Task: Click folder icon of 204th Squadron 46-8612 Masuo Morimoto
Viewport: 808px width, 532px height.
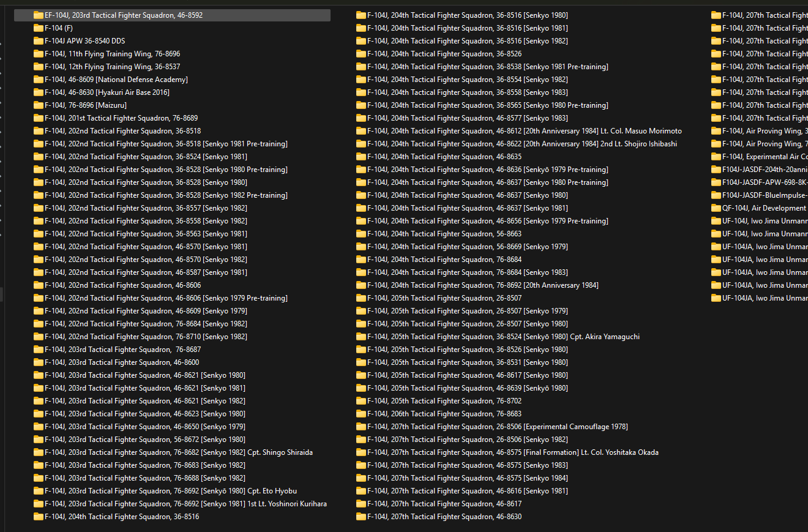Action: [x=361, y=131]
